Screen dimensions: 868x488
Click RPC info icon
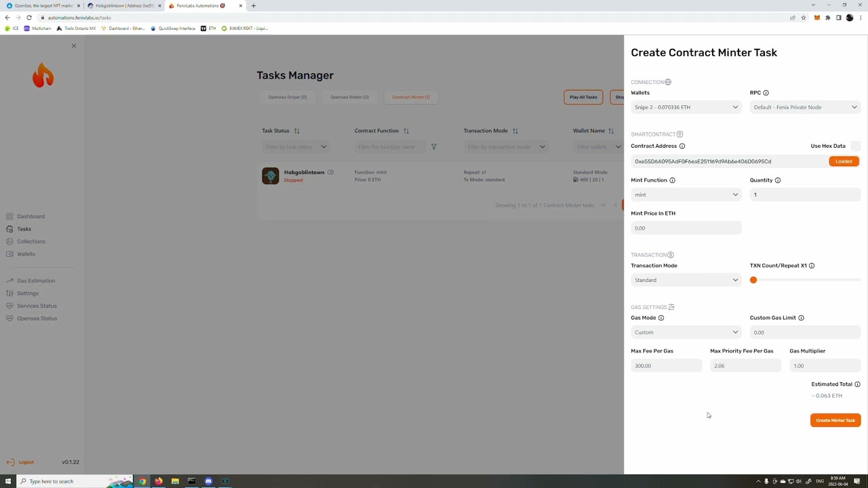pyautogui.click(x=766, y=93)
